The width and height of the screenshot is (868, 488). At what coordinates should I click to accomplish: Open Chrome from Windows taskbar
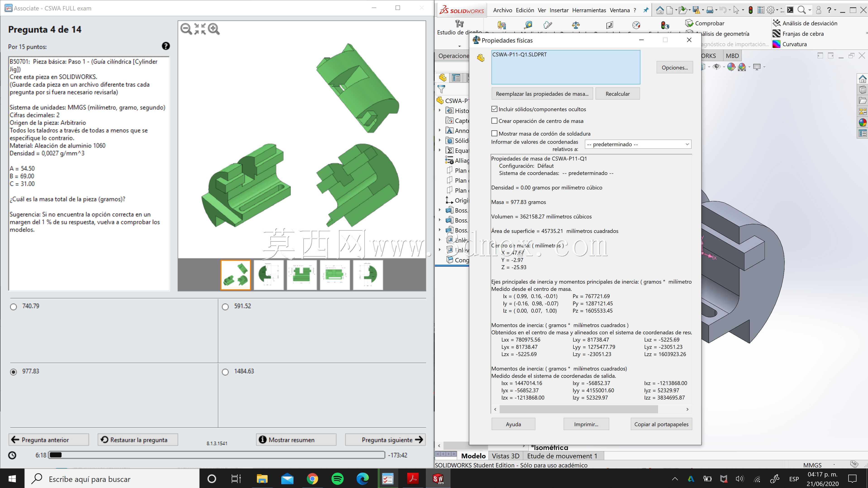tap(312, 478)
